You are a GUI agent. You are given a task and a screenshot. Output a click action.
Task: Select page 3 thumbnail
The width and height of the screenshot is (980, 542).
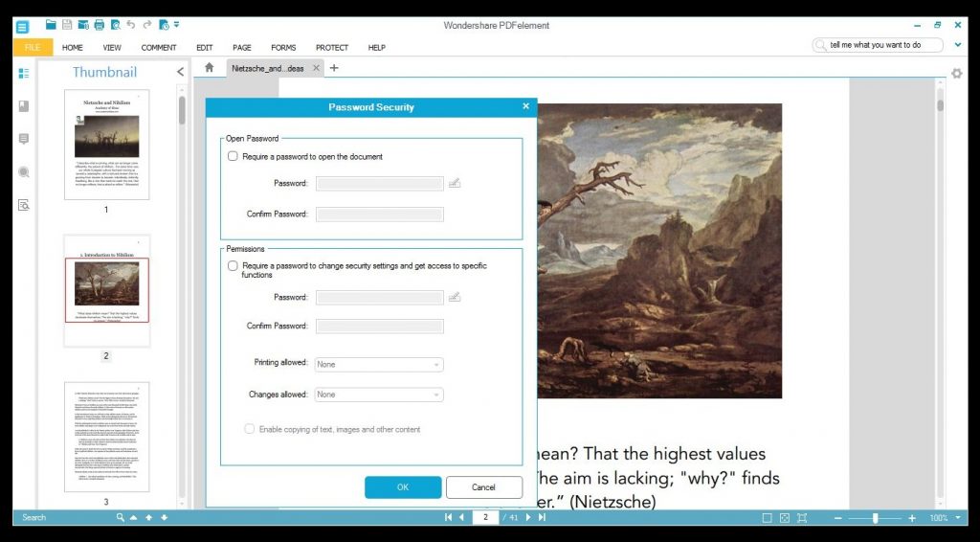point(106,437)
